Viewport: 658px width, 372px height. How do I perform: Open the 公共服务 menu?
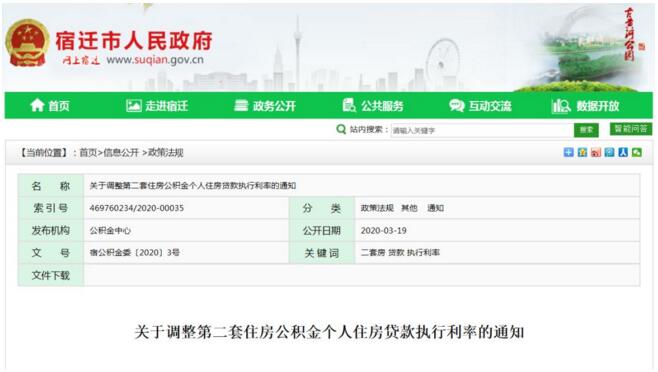tap(373, 105)
